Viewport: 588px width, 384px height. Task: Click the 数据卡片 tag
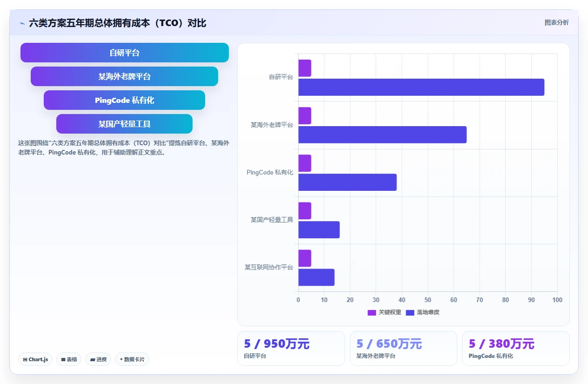click(x=132, y=359)
